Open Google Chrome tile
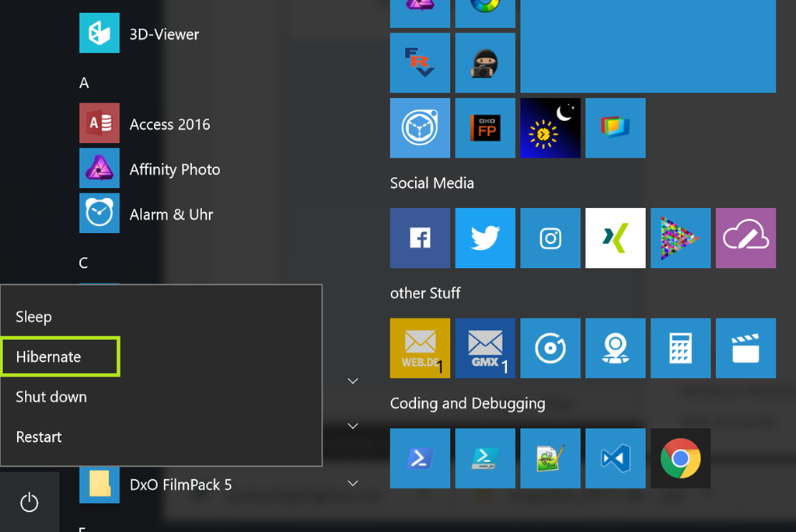The height and width of the screenshot is (532, 796). [680, 458]
